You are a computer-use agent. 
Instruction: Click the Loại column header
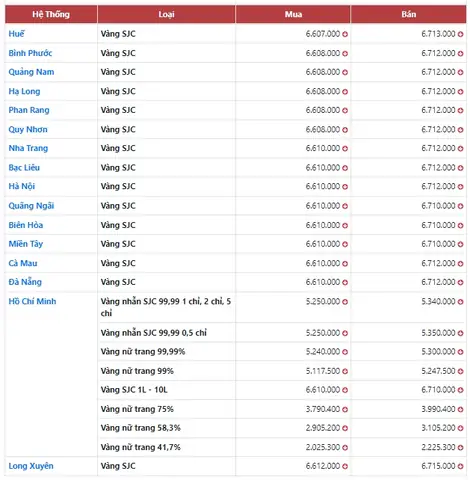(166, 14)
